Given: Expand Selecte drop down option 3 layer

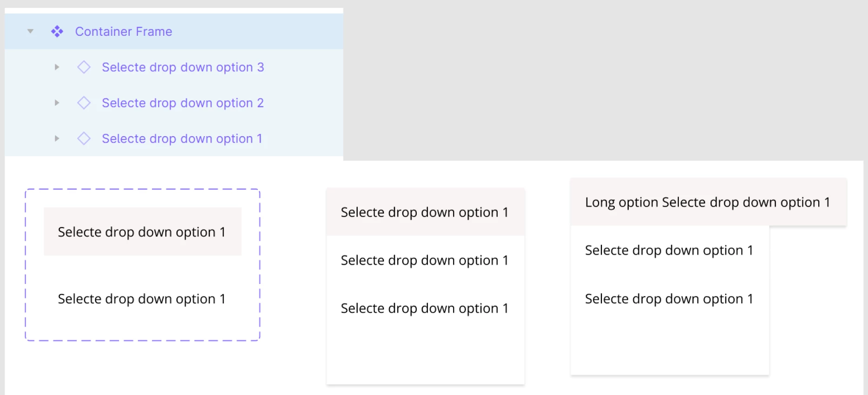Looking at the screenshot, I should [x=57, y=67].
